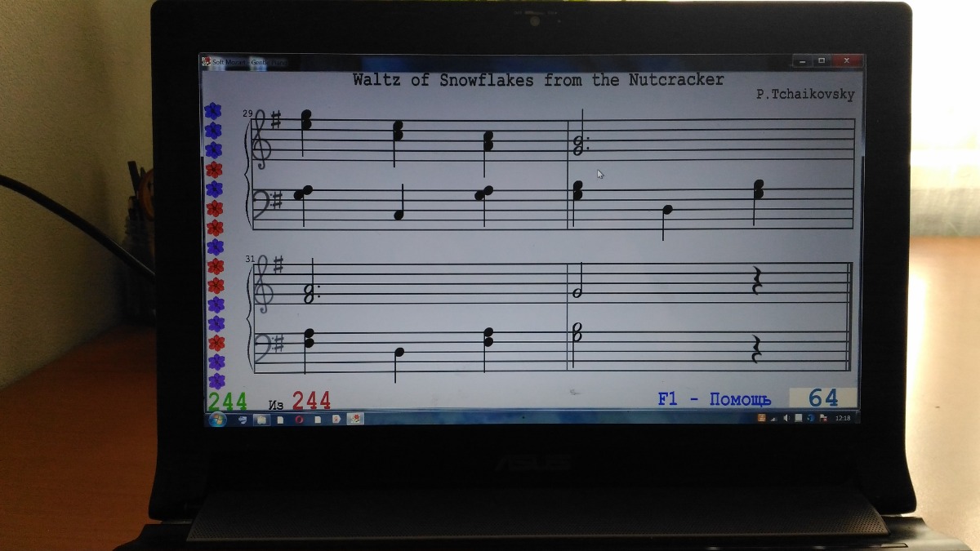Click the Soft Mozart icon in the title bar

click(206, 63)
